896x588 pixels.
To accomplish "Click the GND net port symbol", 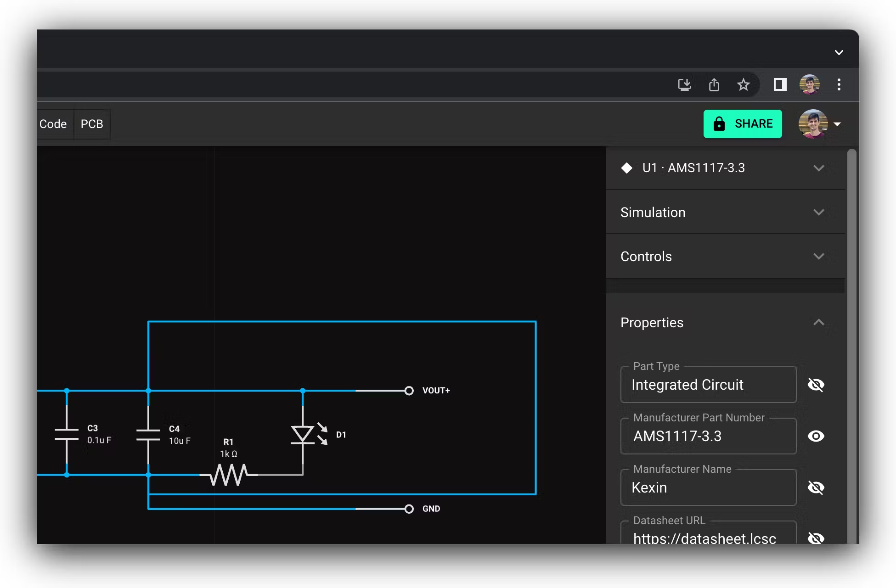I will (409, 509).
